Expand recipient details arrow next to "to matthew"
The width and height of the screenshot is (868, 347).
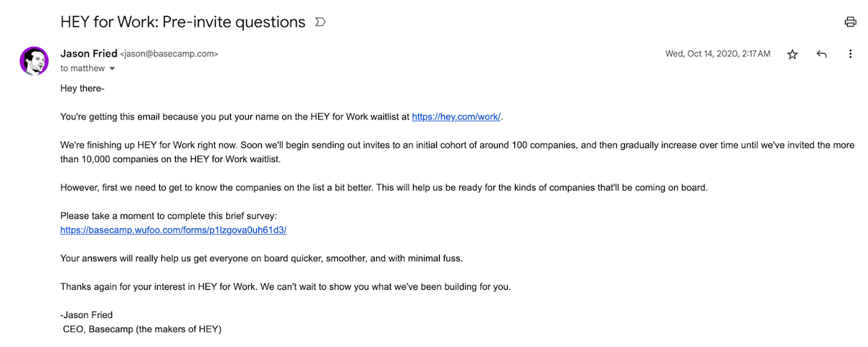[112, 69]
